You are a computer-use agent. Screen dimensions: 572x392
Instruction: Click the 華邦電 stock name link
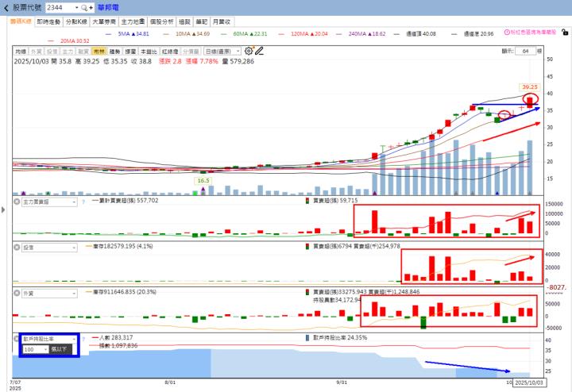point(108,8)
